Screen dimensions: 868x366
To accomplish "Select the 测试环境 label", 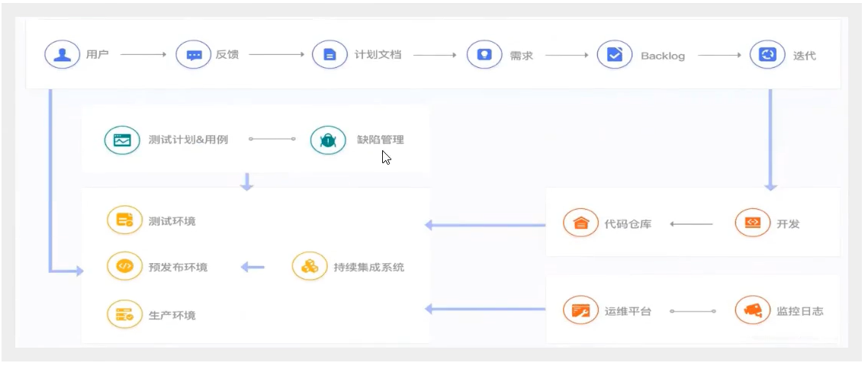I will (172, 221).
